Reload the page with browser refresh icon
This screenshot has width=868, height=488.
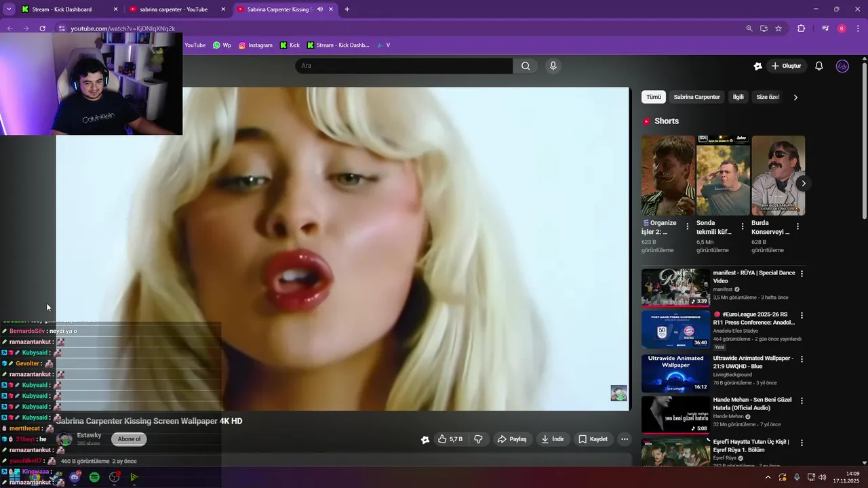click(x=42, y=28)
